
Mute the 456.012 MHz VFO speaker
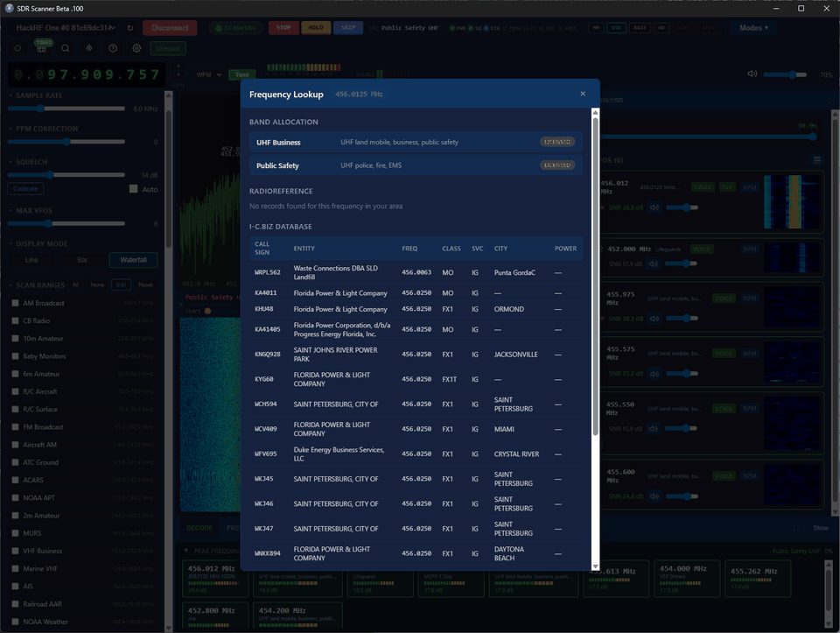pos(654,207)
